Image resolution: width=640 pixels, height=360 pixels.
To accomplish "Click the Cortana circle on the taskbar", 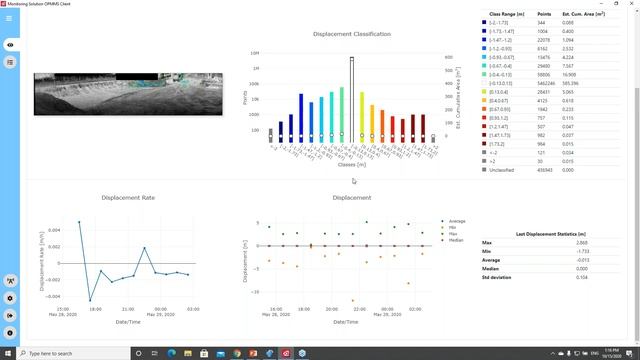I will click(x=138, y=353).
